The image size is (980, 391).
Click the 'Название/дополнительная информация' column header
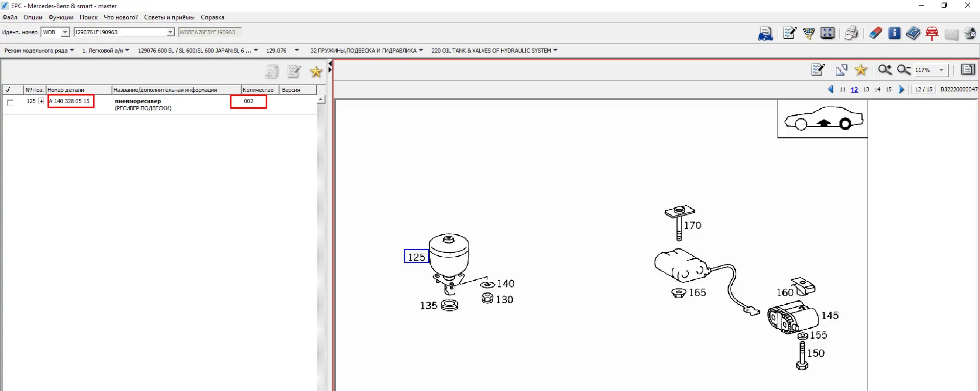click(177, 90)
